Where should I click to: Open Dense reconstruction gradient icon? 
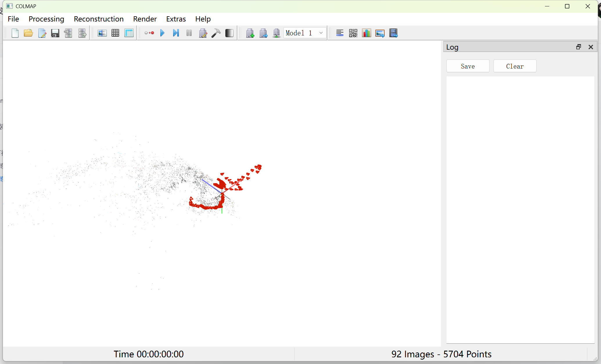(229, 33)
